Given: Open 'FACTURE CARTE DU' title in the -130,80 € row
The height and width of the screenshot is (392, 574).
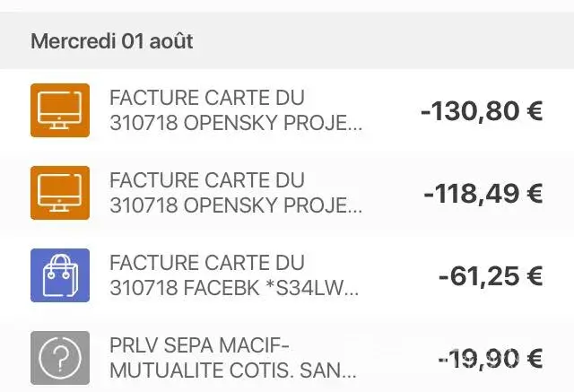Looking at the screenshot, I should (x=206, y=98).
